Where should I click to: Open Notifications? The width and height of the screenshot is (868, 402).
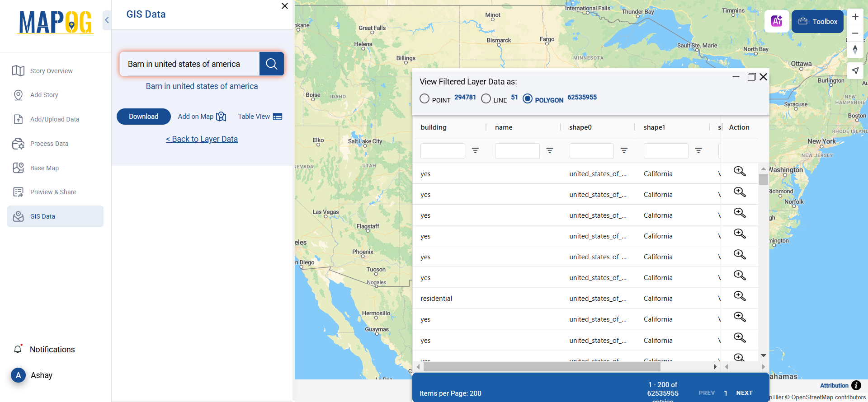pyautogui.click(x=44, y=349)
